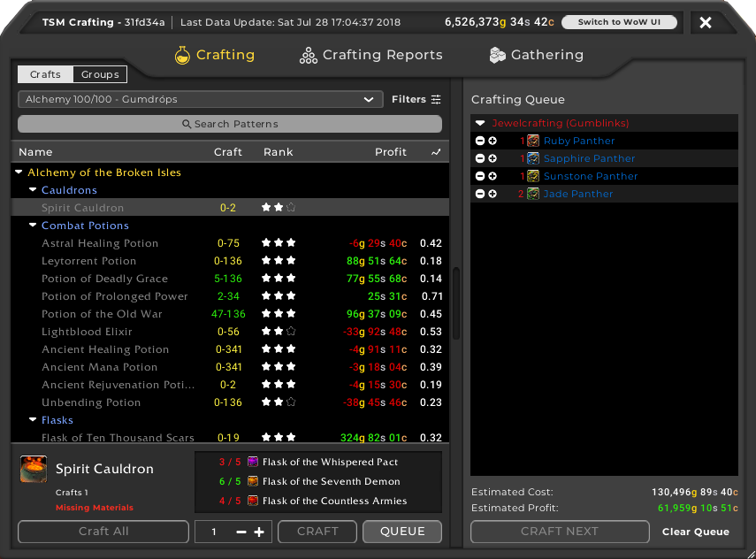This screenshot has width=756, height=559.
Task: Increase Sapphire Panther queue quantity
Action: 493,158
